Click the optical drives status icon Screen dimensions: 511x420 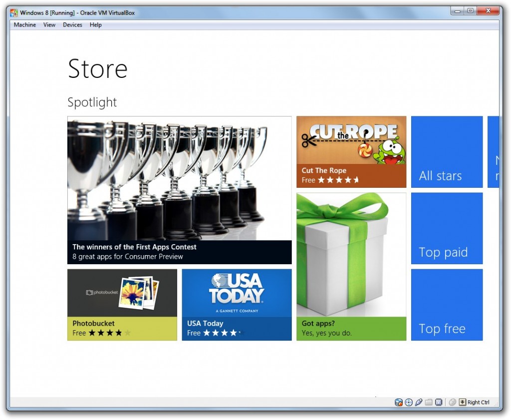tap(409, 402)
